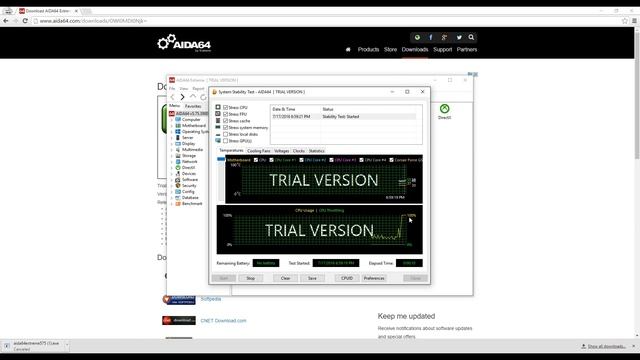640x360 pixels.
Task: Expand the Network tree node
Action: 172,162
